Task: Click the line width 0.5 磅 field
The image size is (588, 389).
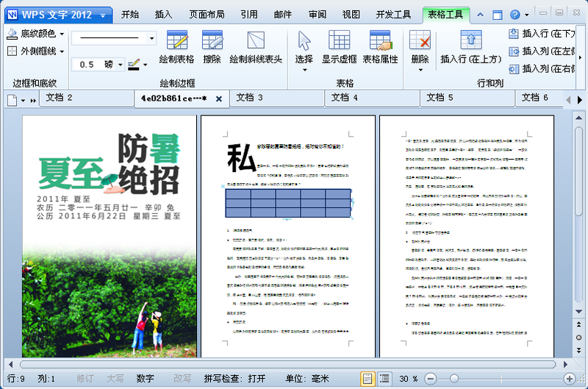Action: [96, 65]
